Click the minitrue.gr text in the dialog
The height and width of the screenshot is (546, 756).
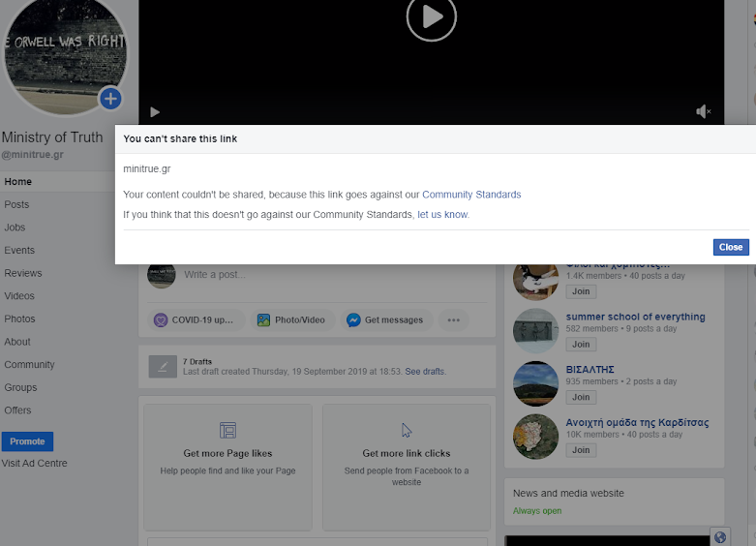[x=147, y=168]
